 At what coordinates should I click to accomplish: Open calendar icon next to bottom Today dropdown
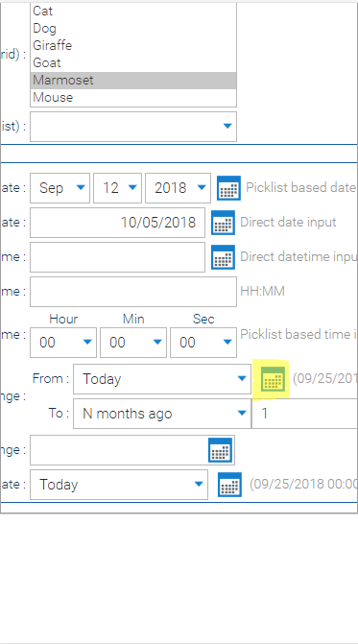tap(229, 485)
